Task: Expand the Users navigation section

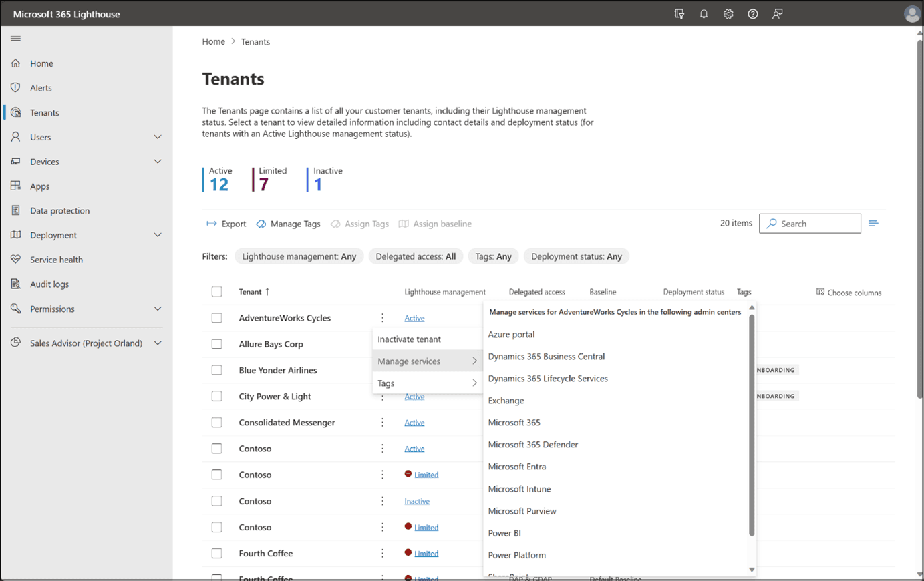Action: [x=158, y=137]
